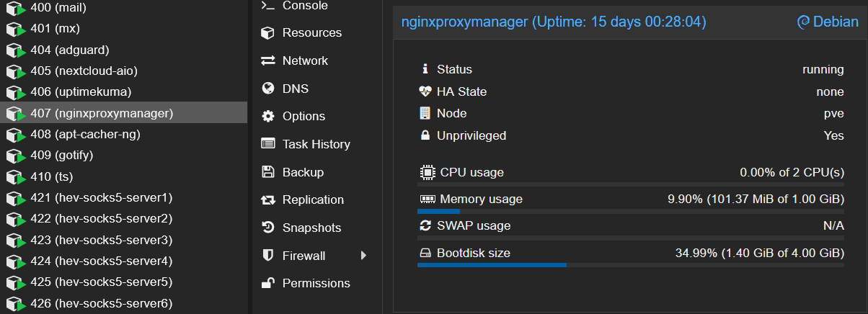The width and height of the screenshot is (868, 314).
Task: Open the Task History menu item
Action: [316, 144]
